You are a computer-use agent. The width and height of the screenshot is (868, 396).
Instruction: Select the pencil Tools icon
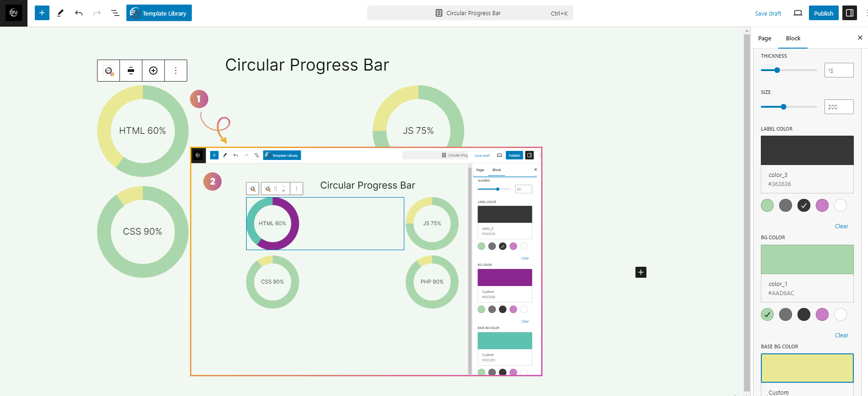[60, 13]
